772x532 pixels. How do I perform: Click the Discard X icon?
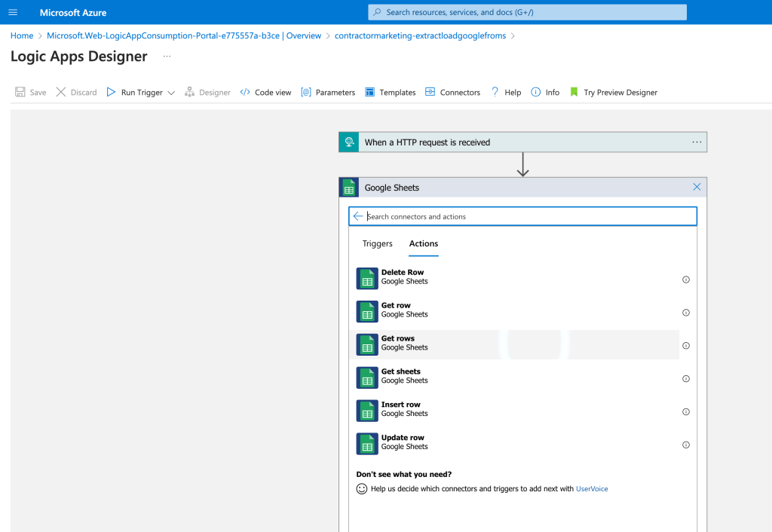click(x=60, y=92)
